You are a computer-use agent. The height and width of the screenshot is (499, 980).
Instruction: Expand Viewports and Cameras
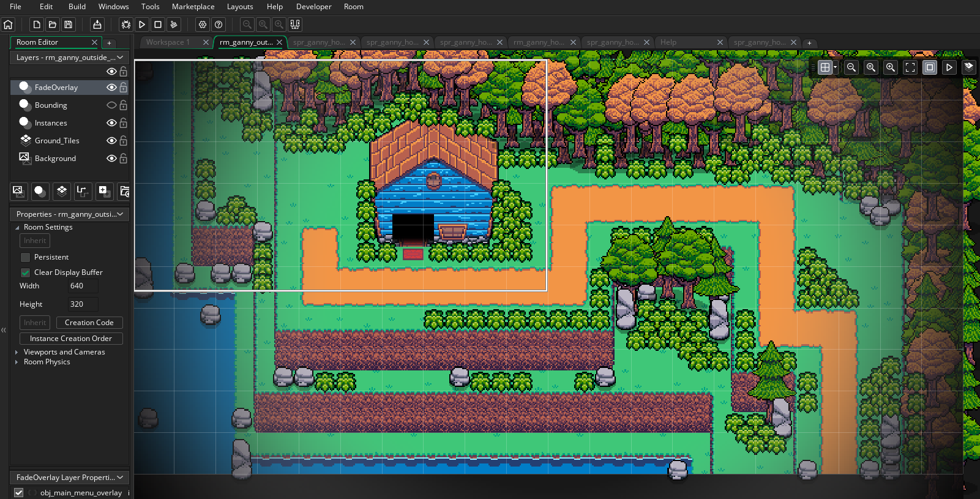(17, 352)
